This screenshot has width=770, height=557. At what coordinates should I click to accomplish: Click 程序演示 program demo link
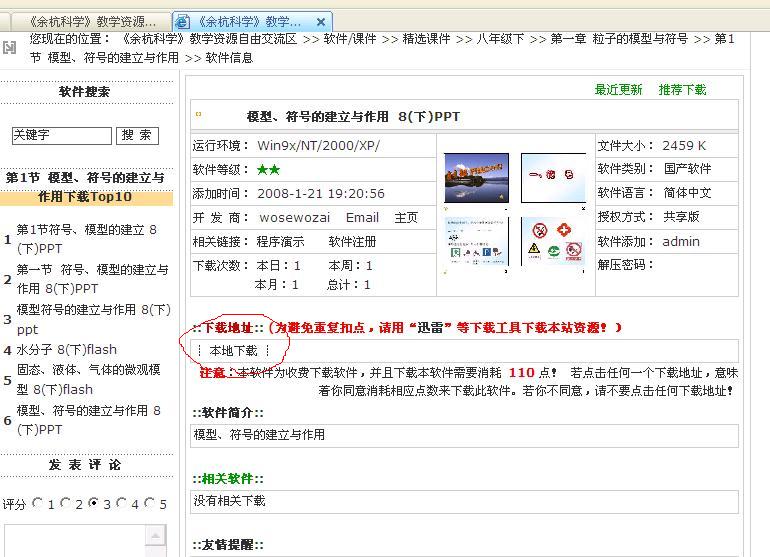click(280, 242)
